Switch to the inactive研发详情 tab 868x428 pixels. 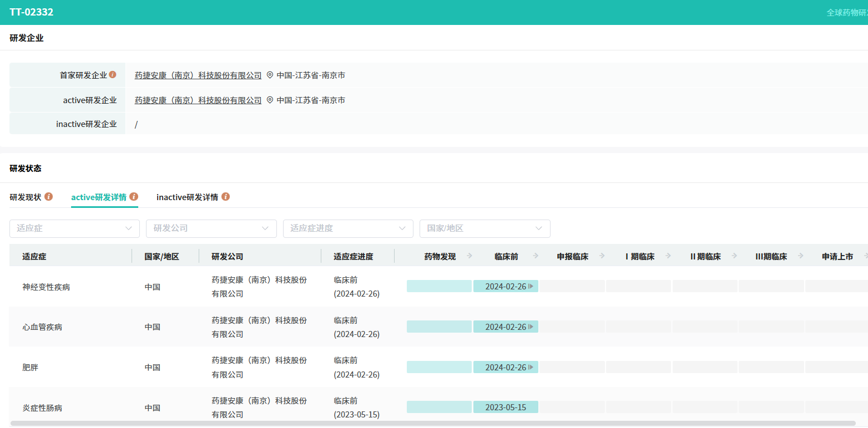(x=187, y=197)
